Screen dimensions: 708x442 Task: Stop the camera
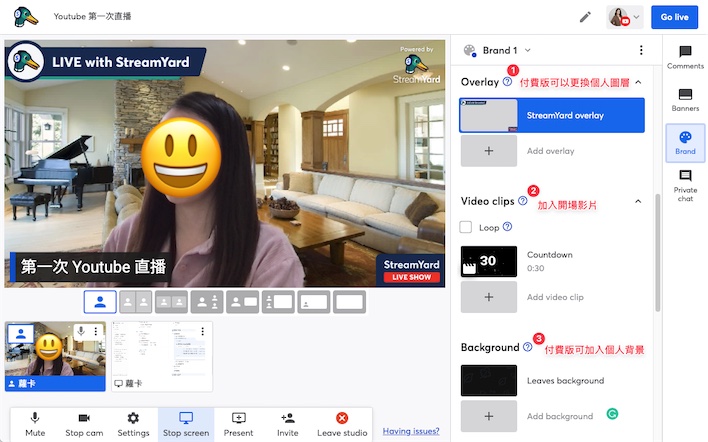pyautogui.click(x=84, y=424)
